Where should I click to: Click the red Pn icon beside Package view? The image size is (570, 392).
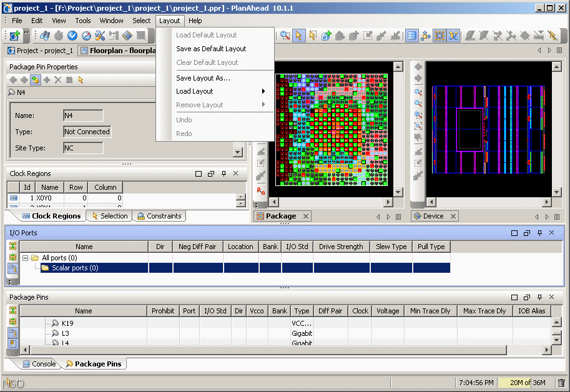pos(261,191)
